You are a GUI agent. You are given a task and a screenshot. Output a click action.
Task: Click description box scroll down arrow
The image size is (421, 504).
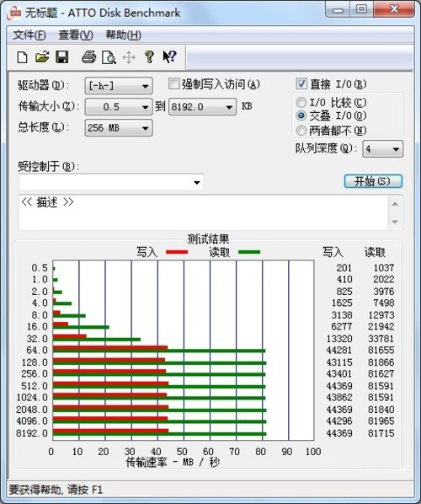point(395,222)
